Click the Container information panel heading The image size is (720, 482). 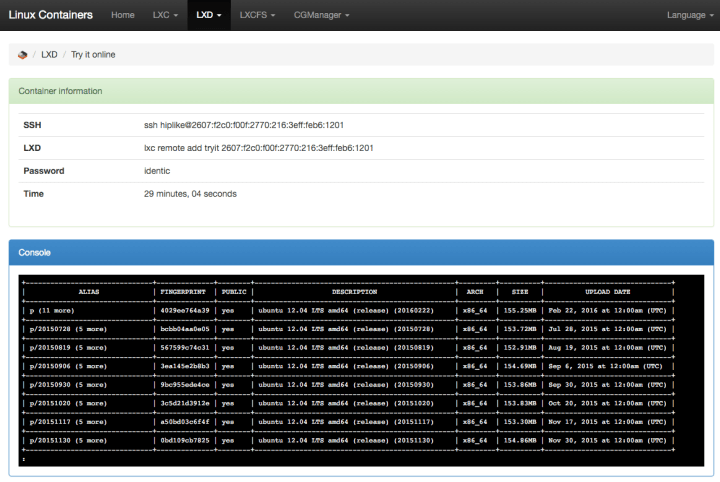361,91
